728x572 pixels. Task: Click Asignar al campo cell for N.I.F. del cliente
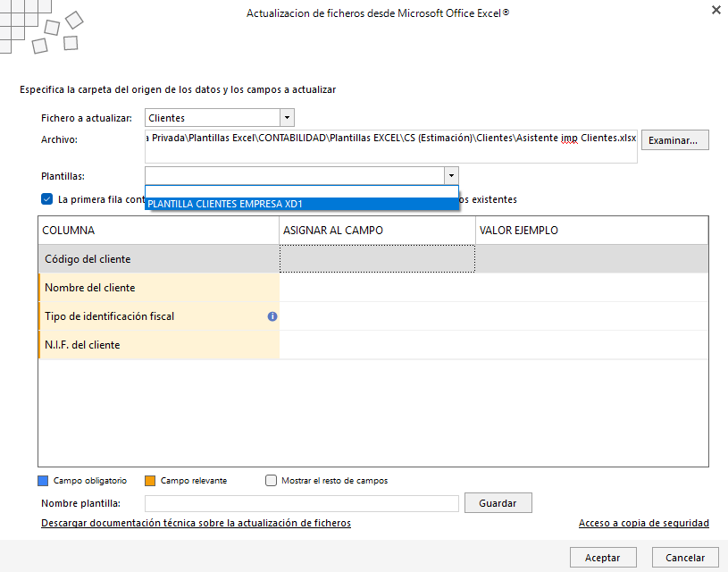pos(378,345)
